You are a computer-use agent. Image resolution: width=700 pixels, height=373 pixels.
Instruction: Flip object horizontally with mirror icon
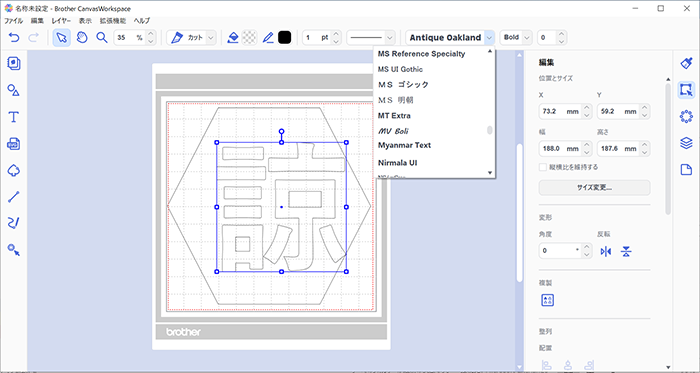point(606,252)
